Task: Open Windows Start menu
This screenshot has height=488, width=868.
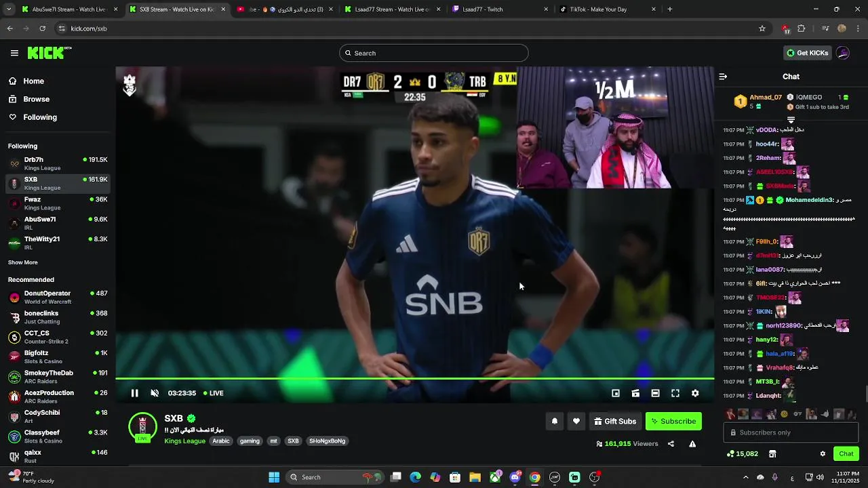Action: pyautogui.click(x=274, y=477)
